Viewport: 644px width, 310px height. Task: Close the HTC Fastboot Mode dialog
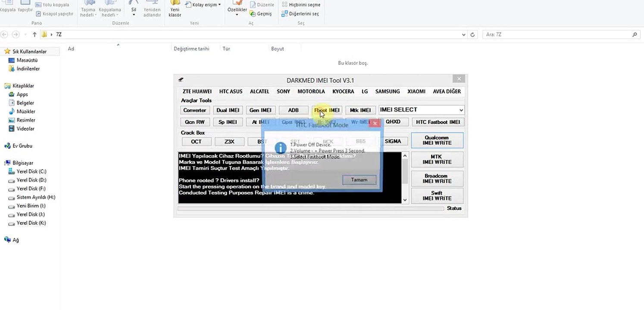375,124
